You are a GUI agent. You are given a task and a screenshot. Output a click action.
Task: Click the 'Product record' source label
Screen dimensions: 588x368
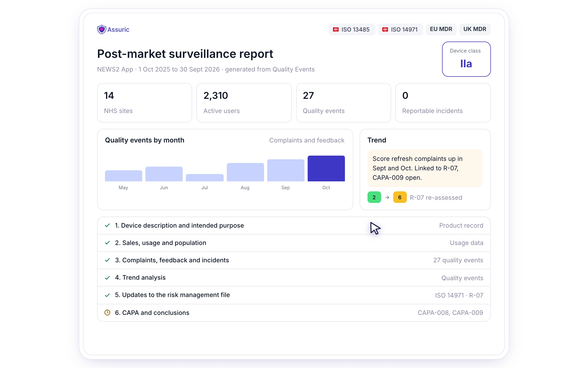[461, 226]
